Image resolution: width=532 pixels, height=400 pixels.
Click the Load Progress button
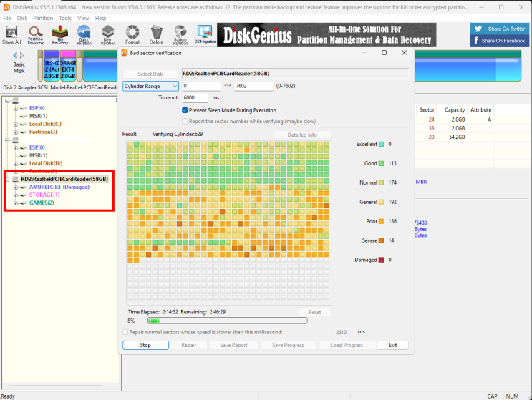click(x=347, y=345)
